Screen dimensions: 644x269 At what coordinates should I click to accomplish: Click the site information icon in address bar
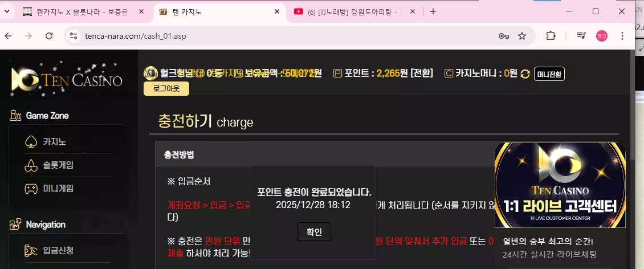click(74, 36)
